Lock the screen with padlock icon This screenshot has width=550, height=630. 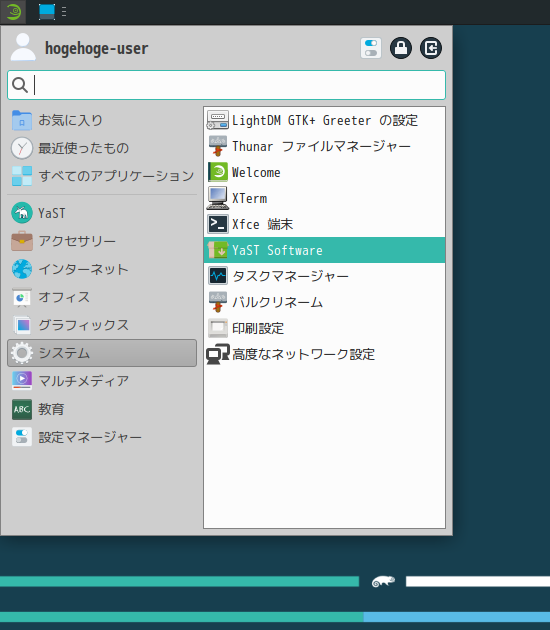coord(401,48)
